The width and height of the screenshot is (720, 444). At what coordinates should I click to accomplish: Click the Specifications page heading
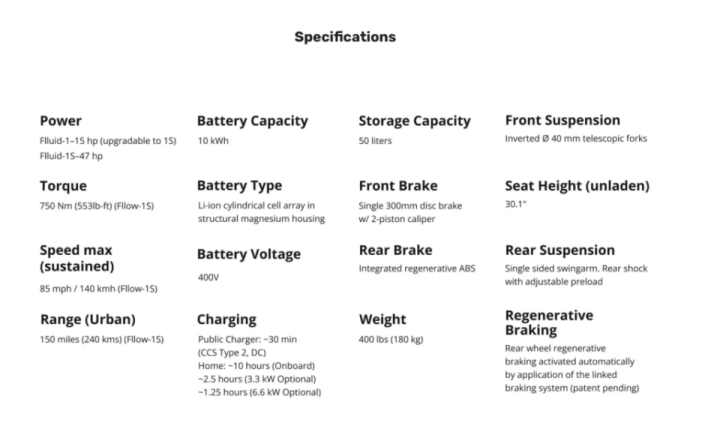[345, 37]
